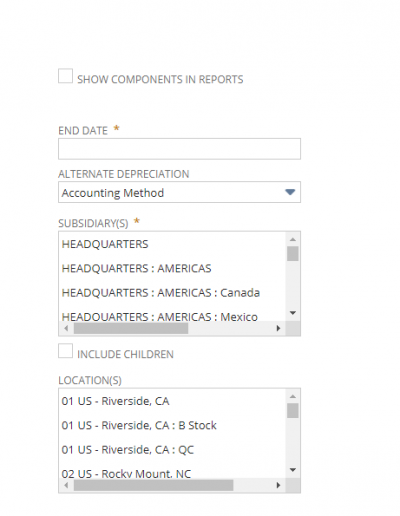
Task: Click subsidiary list scroll down arrow
Action: pos(293,313)
